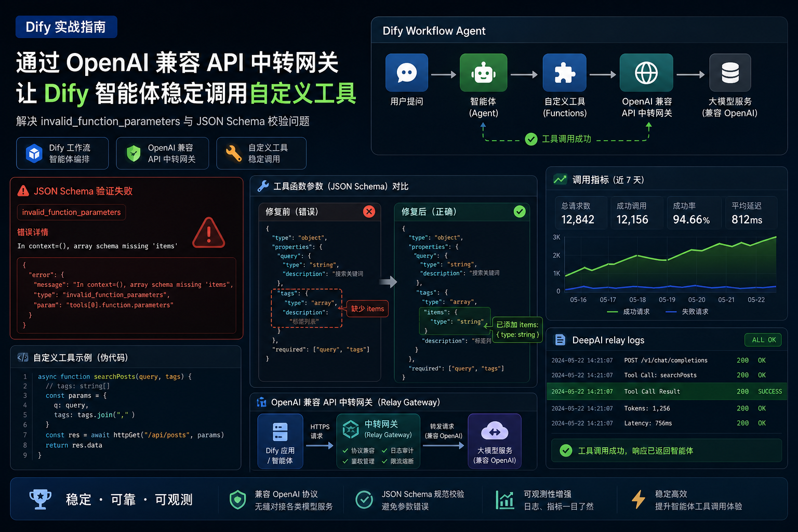798x532 pixels.
Task: Click the 05-19 date label on chart axis
Action: tap(667, 300)
